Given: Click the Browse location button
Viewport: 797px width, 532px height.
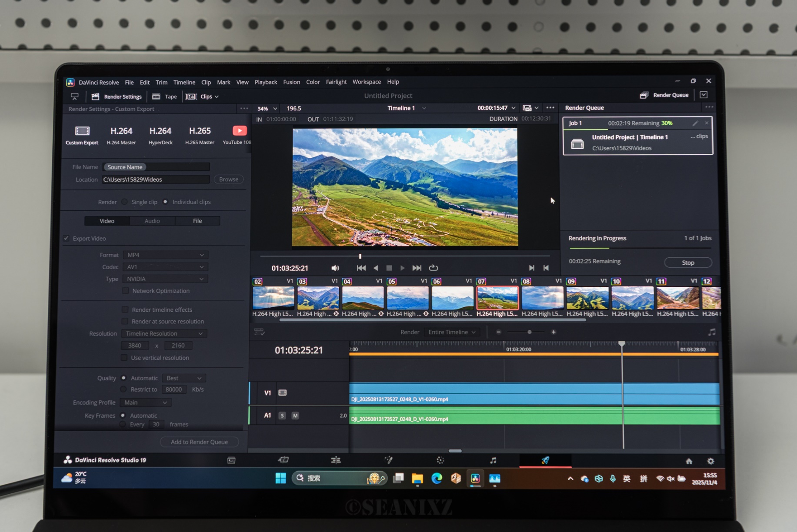Looking at the screenshot, I should (x=228, y=180).
